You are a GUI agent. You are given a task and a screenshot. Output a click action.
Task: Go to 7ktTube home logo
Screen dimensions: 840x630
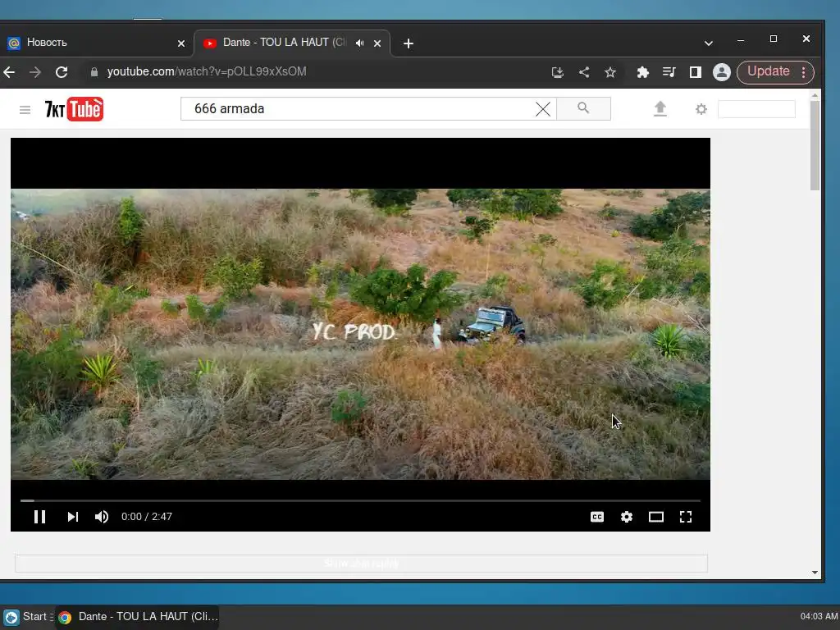[x=74, y=109]
